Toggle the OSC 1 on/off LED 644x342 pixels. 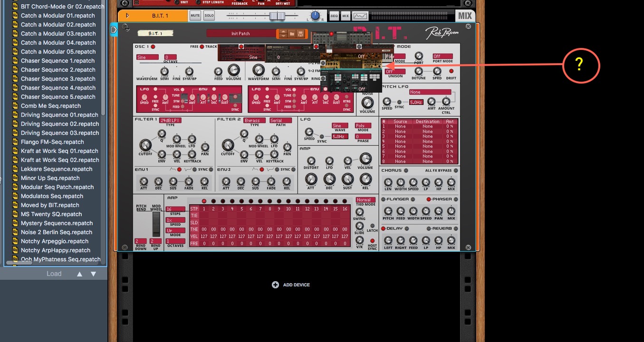click(153, 47)
